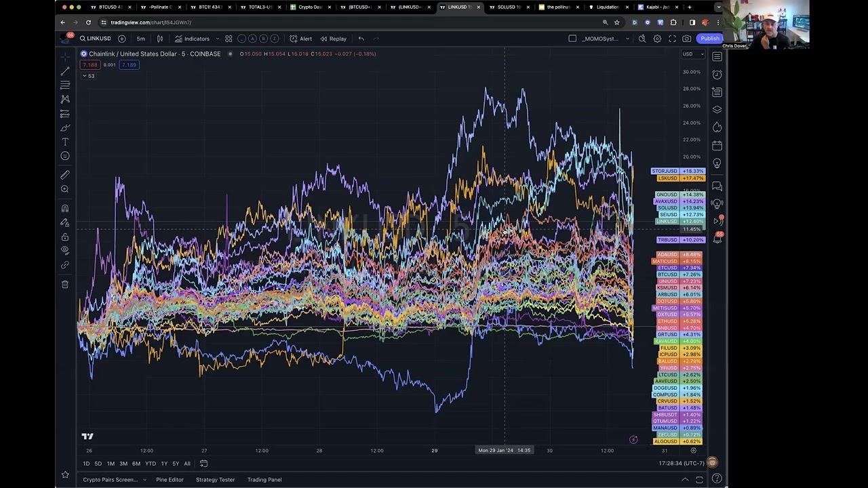868x488 pixels.
Task: Activate the zoom in tool
Action: click(65, 189)
